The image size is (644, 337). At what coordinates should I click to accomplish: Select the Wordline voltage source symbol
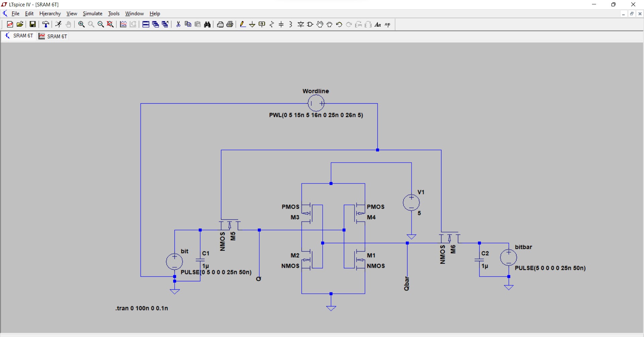coord(316,103)
